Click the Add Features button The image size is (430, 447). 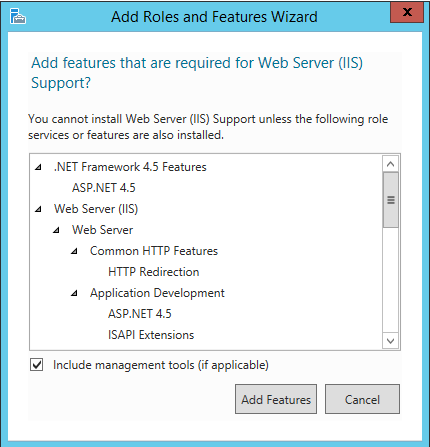coord(276,399)
